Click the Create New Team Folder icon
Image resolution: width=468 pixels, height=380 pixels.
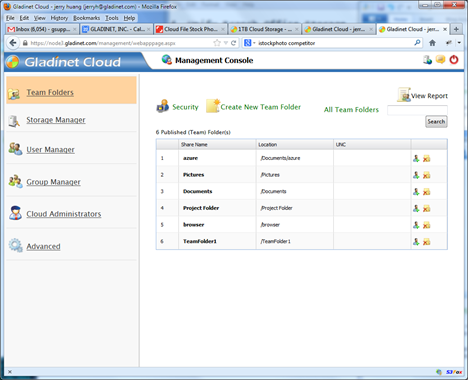[x=213, y=106]
